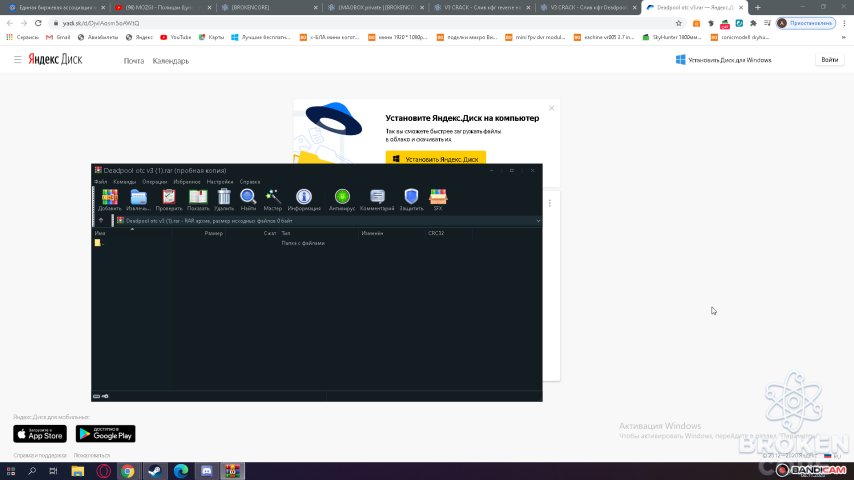Click the Microsoft Edge taskbar icon
The image size is (854, 480).
point(181,471)
